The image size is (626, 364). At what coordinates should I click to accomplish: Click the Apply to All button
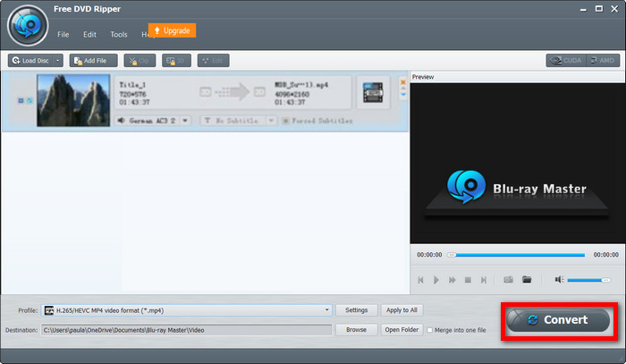click(x=402, y=310)
